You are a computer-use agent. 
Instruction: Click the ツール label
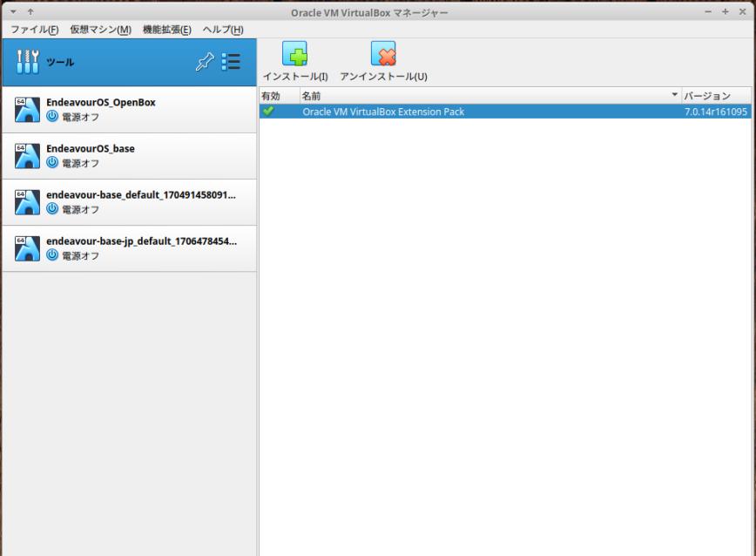[x=60, y=62]
